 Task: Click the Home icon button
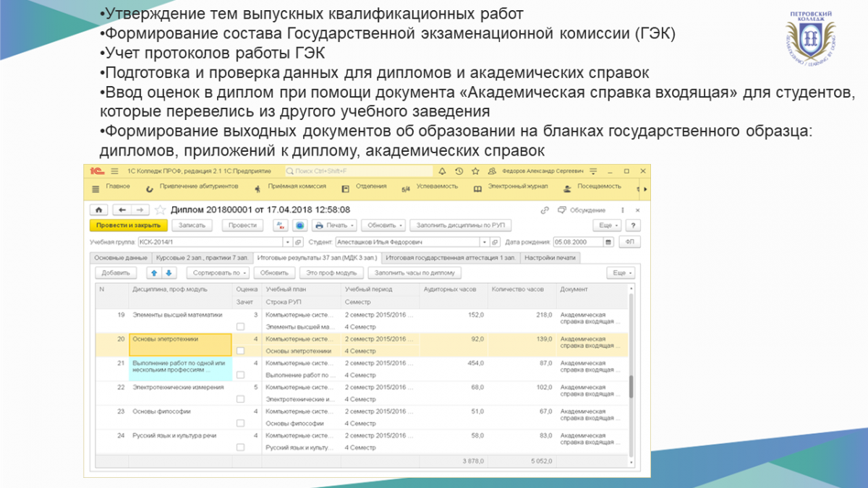[98, 210]
